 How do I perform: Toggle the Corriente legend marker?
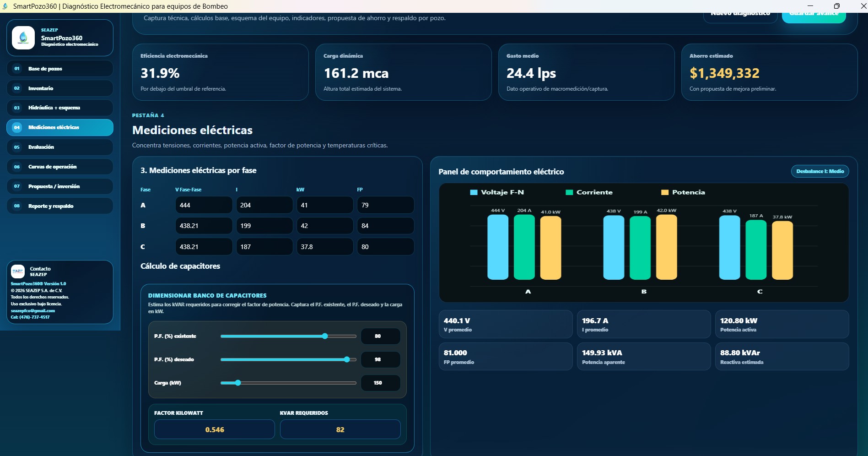tap(569, 192)
